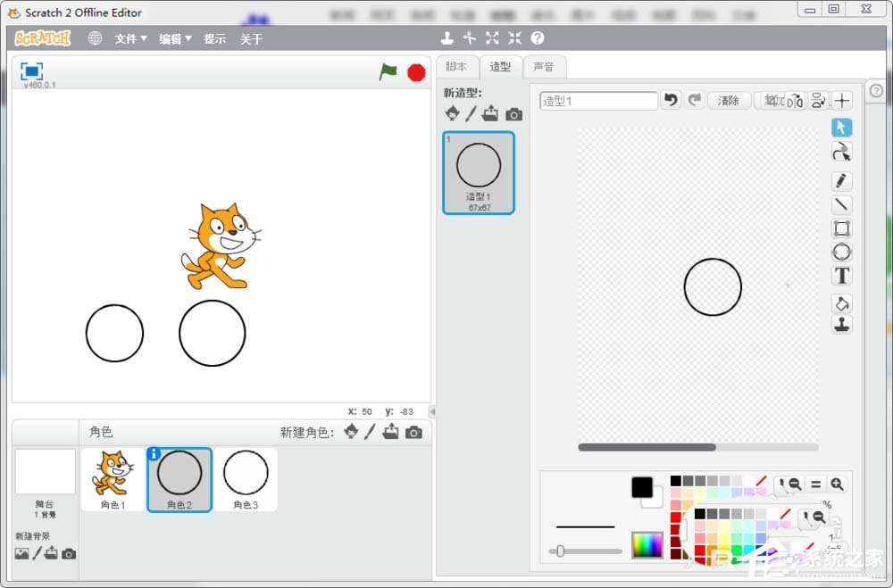Open the camera to take a new costume
The height and width of the screenshot is (588, 893).
coord(513,113)
